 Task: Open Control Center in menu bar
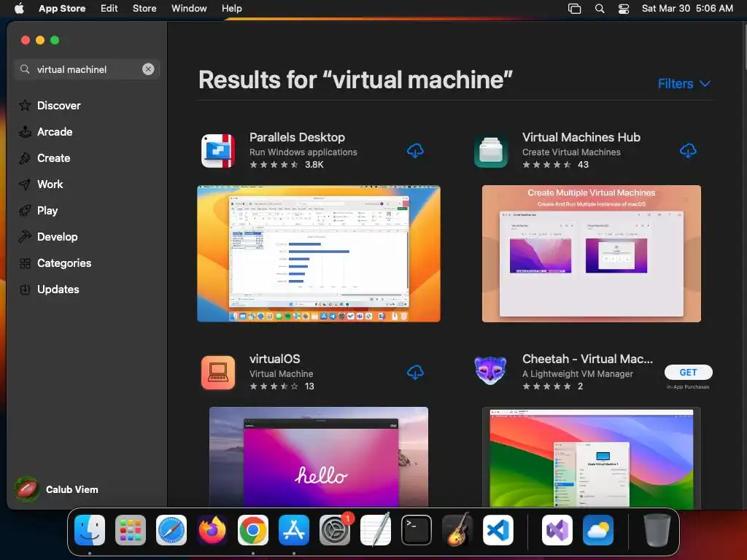(624, 9)
